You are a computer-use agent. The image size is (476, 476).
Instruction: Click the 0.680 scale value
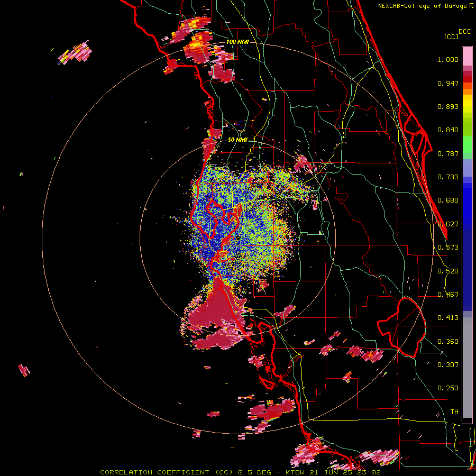448,200
